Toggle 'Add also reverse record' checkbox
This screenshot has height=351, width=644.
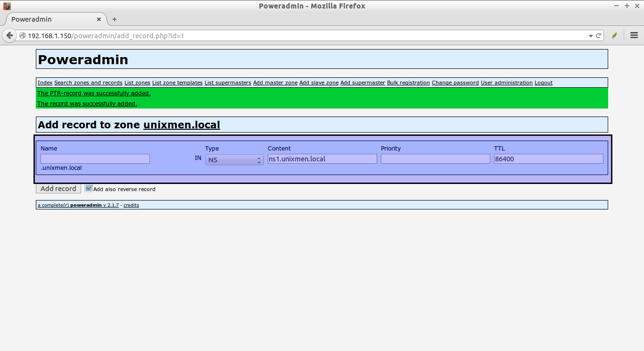89,188
